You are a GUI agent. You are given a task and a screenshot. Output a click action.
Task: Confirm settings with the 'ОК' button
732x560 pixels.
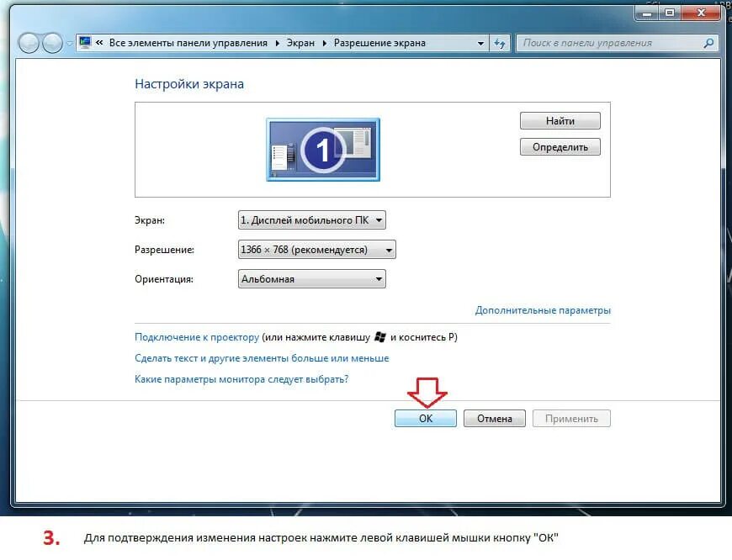click(x=425, y=419)
